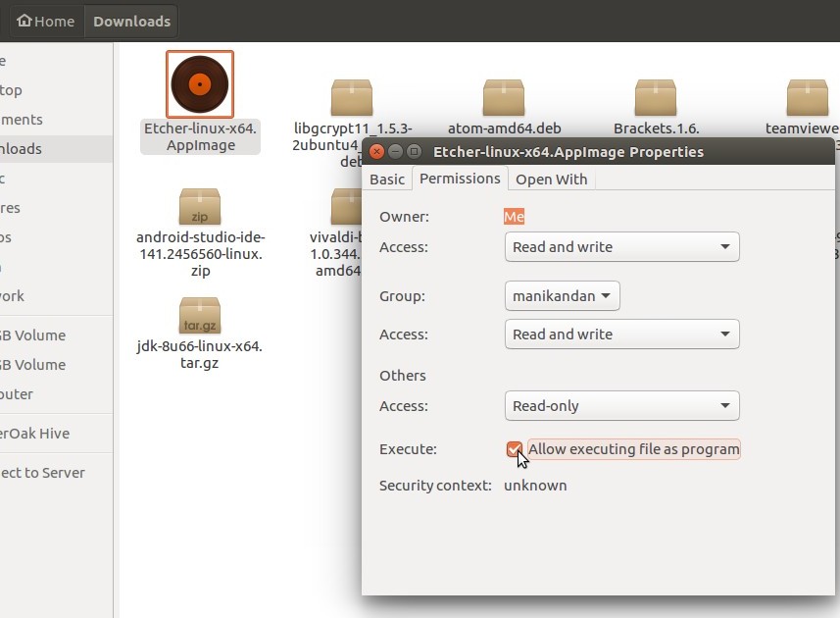Screen dimensions: 840x618
Task: Select the libgcrypt11 deb package icon
Action: click(352, 97)
